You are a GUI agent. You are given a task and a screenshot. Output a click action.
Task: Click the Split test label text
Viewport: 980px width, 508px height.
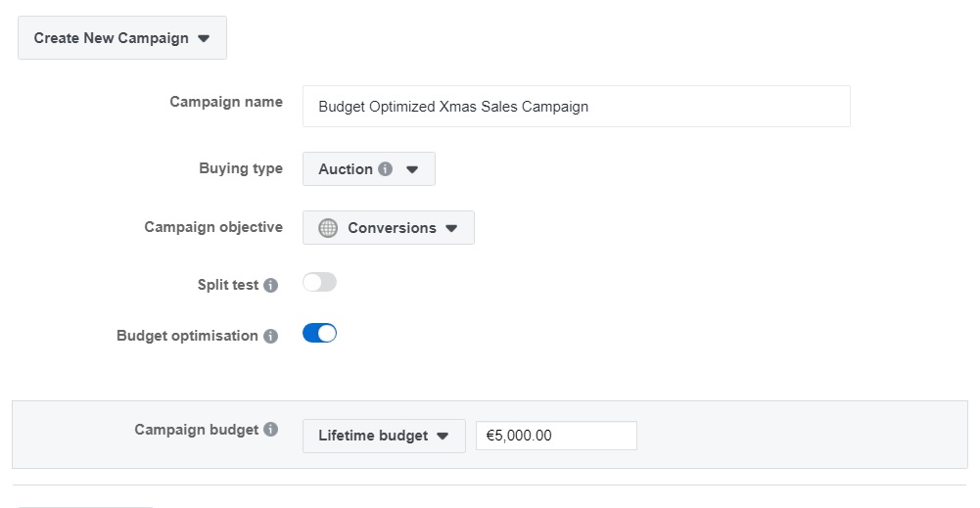pyautogui.click(x=227, y=285)
